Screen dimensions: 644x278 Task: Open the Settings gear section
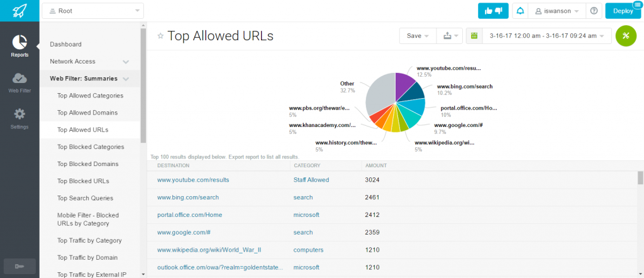pos(19,119)
